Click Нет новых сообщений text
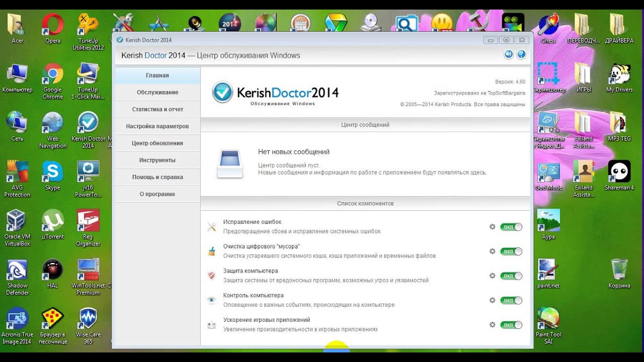The width and height of the screenshot is (644, 362). (294, 152)
